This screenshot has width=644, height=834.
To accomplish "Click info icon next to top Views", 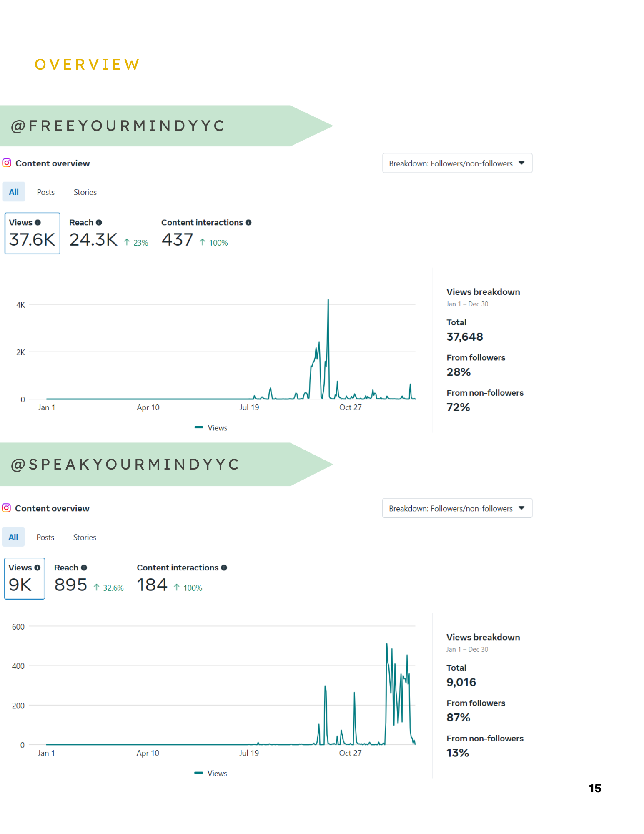I will [x=38, y=223].
